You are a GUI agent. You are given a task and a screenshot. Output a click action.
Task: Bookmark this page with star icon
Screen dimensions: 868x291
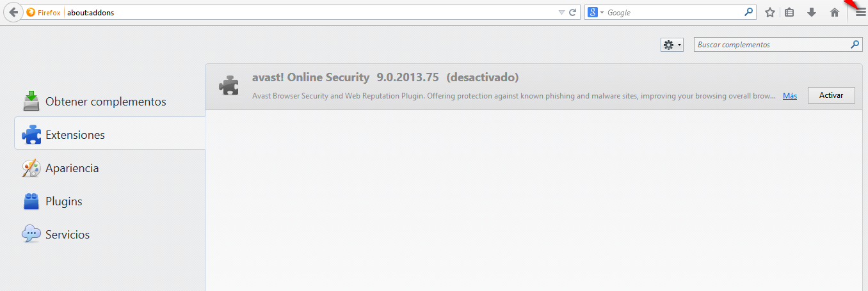[770, 12]
